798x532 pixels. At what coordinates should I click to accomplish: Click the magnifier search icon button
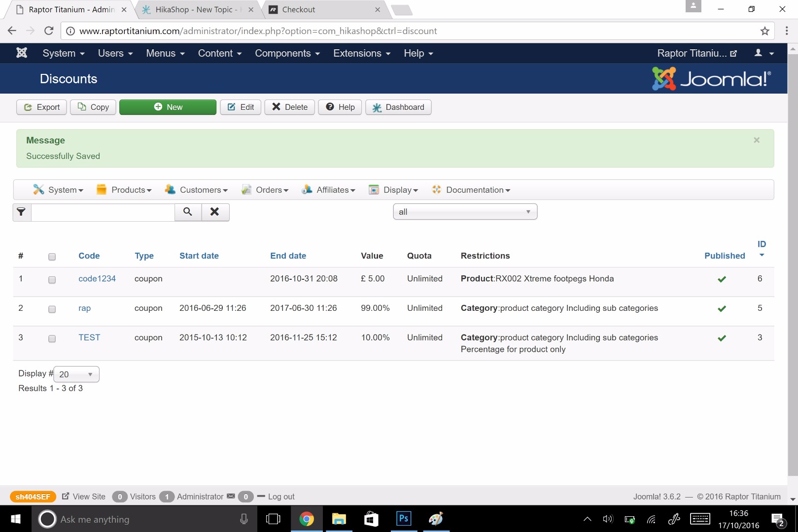[188, 212]
